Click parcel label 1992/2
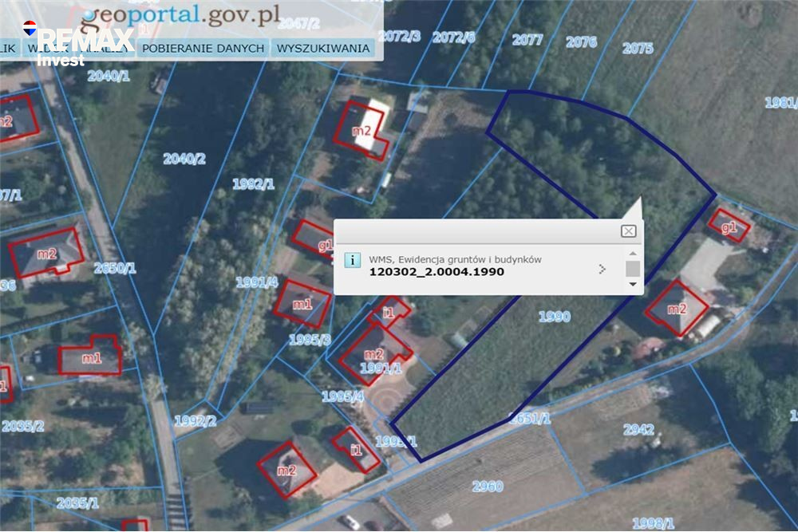The image size is (798, 532). click(x=196, y=420)
